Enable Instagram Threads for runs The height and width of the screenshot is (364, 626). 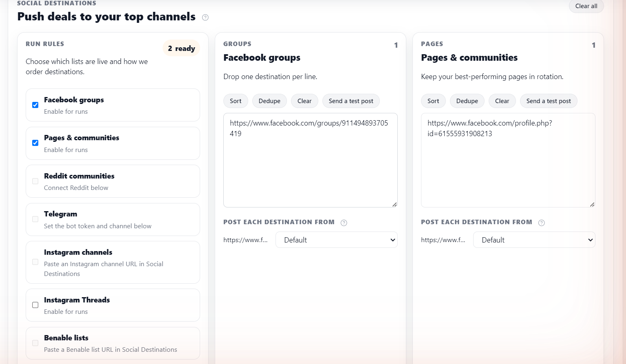[x=35, y=305]
